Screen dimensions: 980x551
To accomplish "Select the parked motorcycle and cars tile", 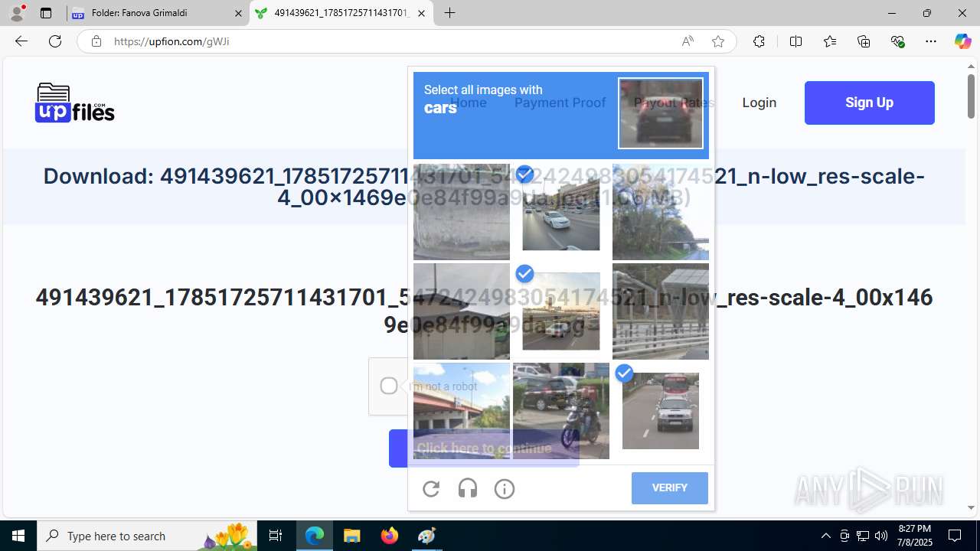I will pyautogui.click(x=561, y=411).
